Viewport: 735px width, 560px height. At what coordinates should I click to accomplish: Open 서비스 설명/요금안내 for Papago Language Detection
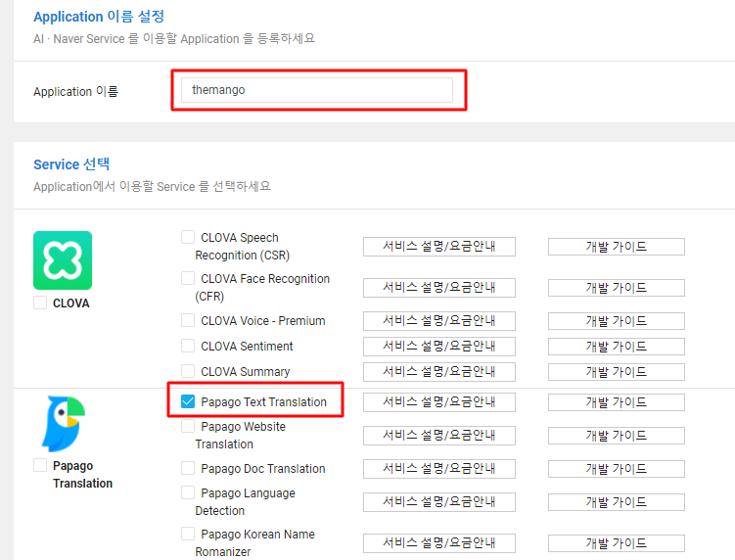tap(439, 502)
